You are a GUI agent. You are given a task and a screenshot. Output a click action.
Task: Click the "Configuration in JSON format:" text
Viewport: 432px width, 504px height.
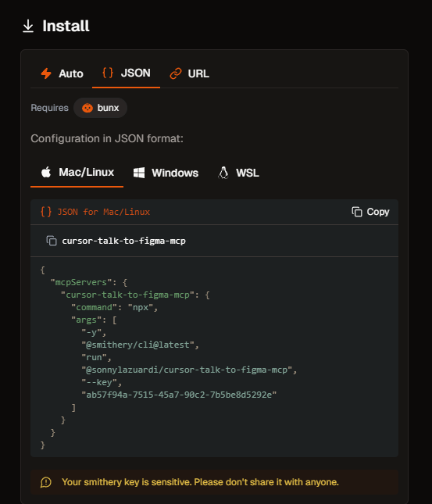pos(107,138)
